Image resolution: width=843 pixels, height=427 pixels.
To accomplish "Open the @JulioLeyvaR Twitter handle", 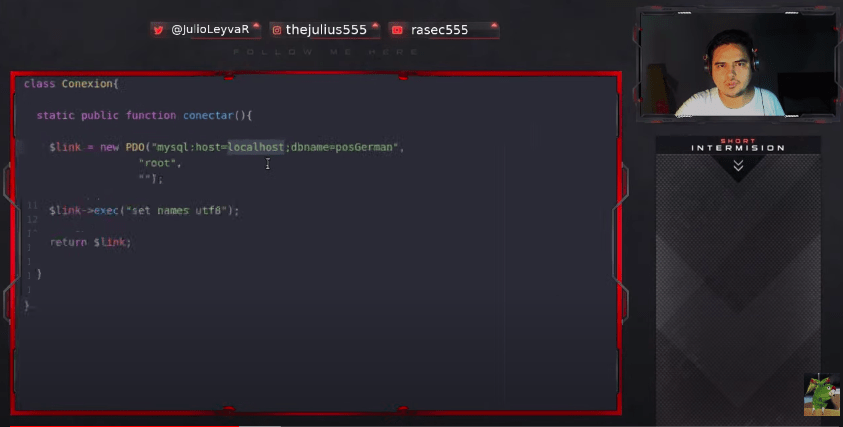I will (x=209, y=30).
